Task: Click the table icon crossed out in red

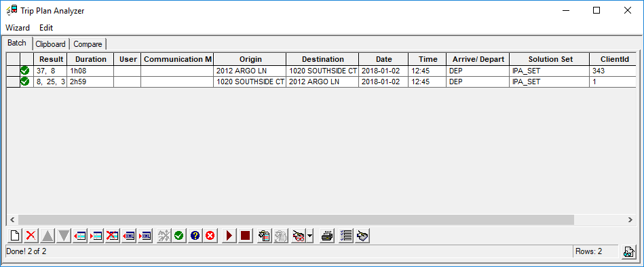Action: 112,236
